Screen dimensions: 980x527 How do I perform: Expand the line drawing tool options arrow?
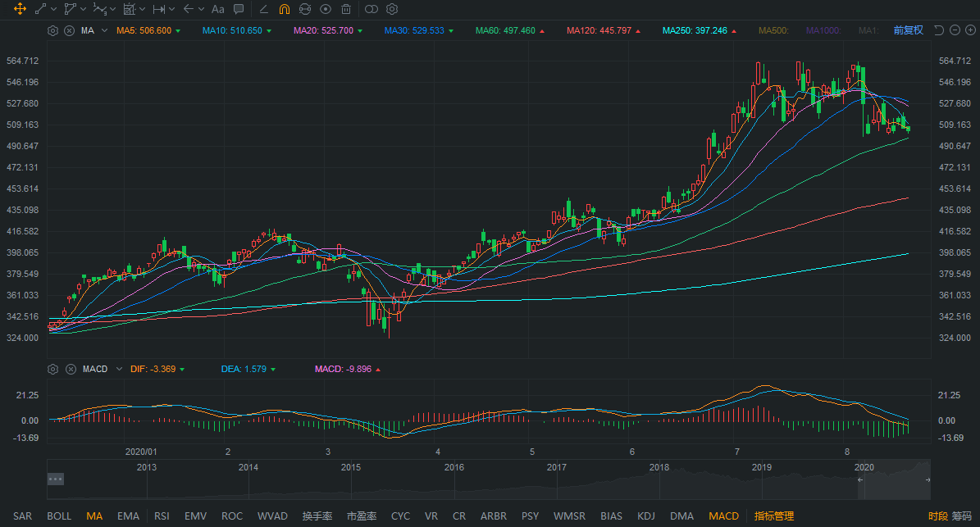click(x=53, y=9)
